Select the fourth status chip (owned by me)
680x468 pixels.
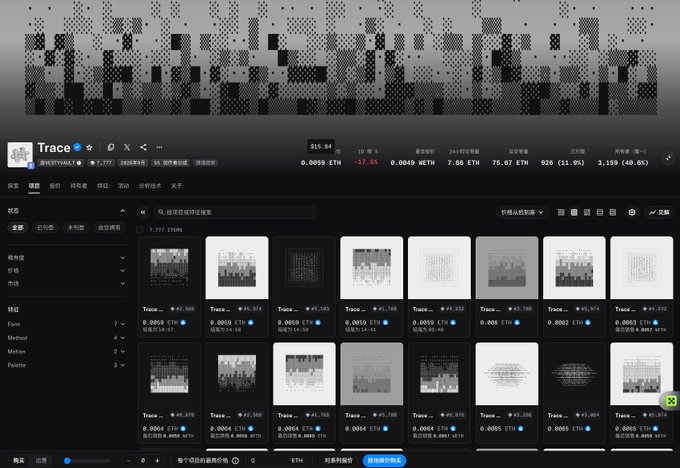pos(109,227)
